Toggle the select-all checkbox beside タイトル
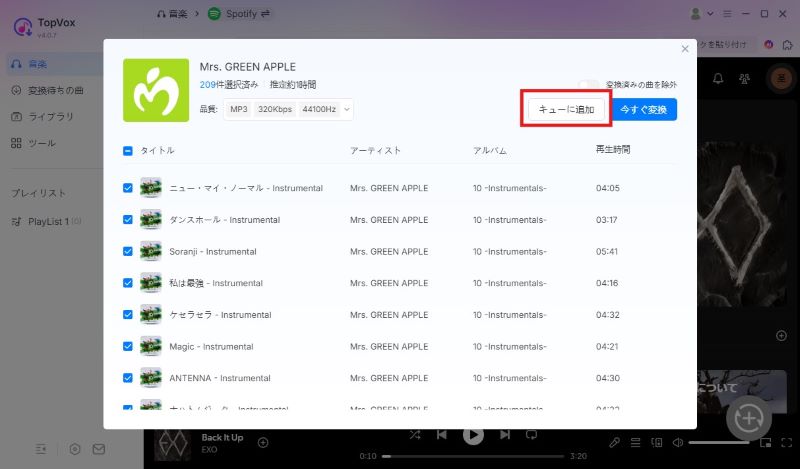This screenshot has width=800, height=469. point(128,151)
